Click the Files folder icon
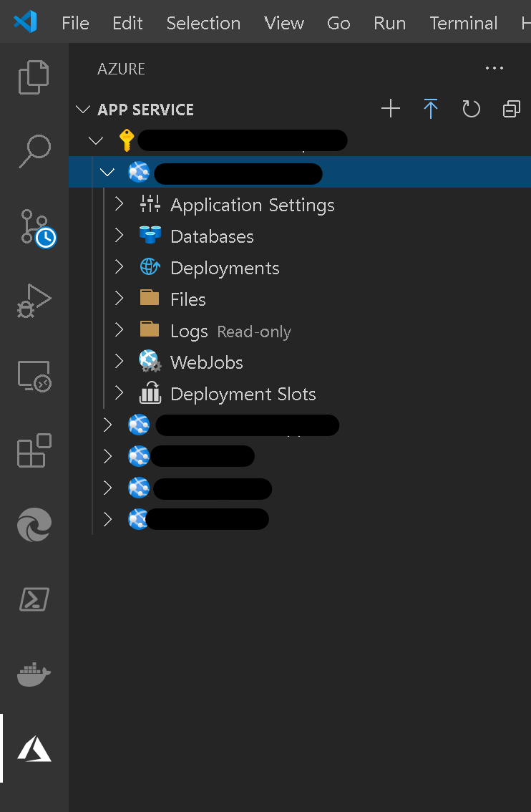Image resolution: width=531 pixels, height=812 pixels. pos(150,298)
